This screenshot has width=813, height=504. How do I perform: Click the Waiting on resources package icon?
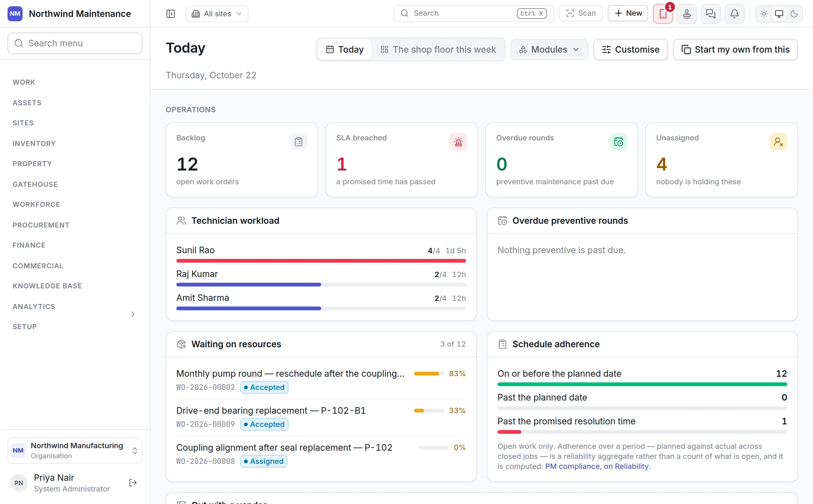(x=181, y=344)
